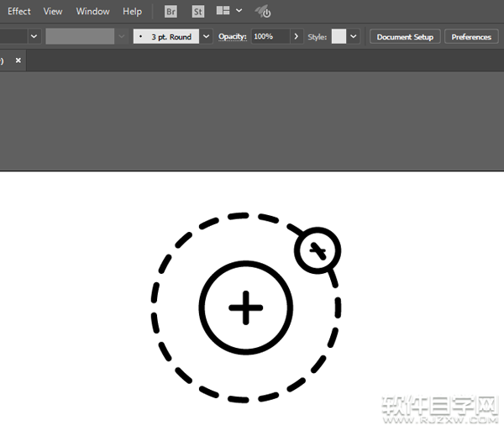504x431 pixels.
Task: Select the 3 pt. Round brush field
Action: (165, 37)
